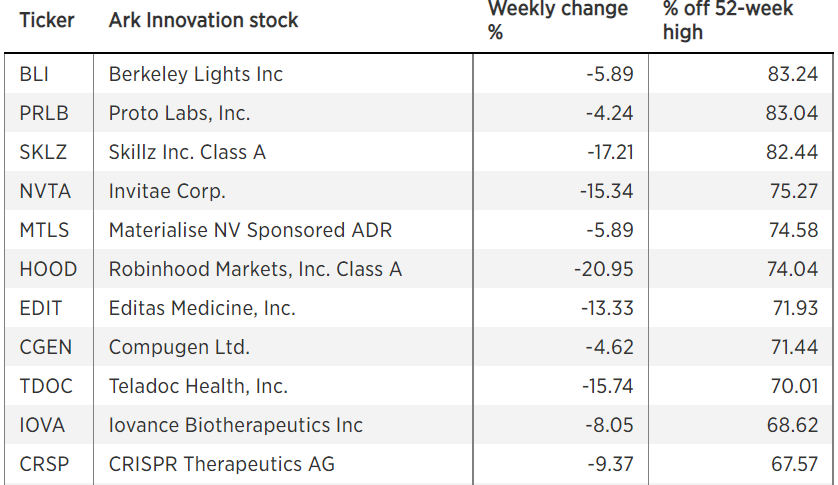
Task: Click the SKLZ weekly change value -17.21
Action: pyautogui.click(x=609, y=152)
